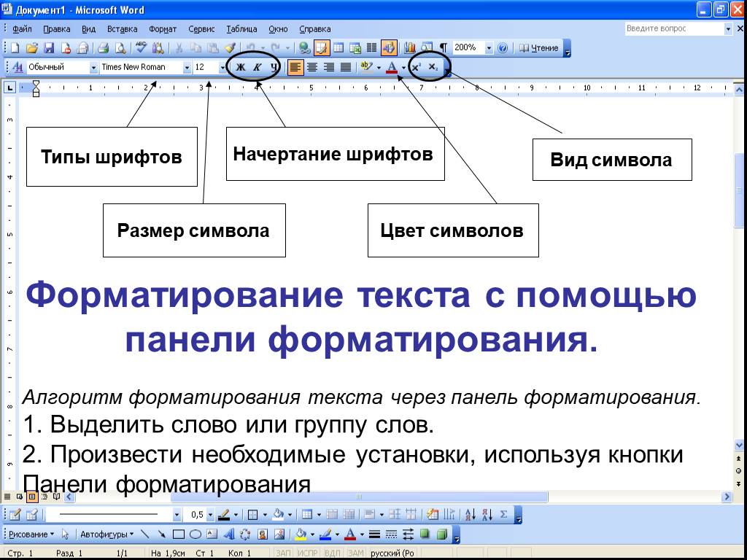This screenshot has height=560, width=747.
Task: Insert a WordArt object
Action: (228, 534)
